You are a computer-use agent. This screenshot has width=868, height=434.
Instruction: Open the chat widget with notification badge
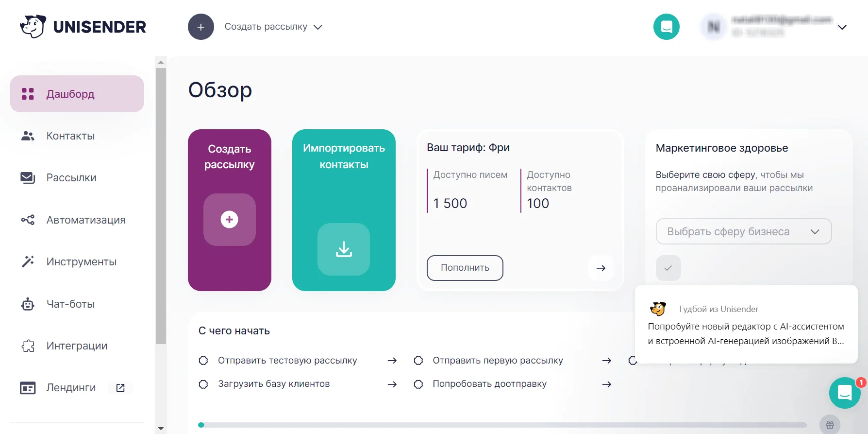click(x=845, y=393)
